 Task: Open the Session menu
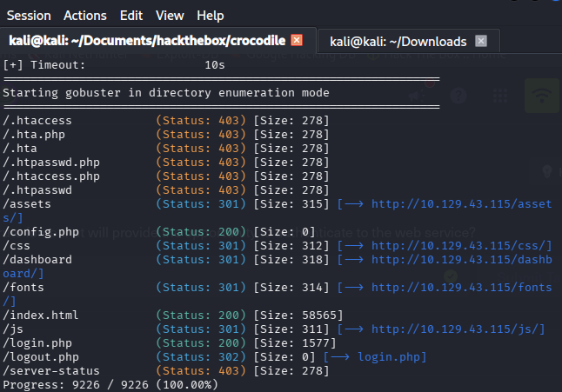[x=29, y=16]
